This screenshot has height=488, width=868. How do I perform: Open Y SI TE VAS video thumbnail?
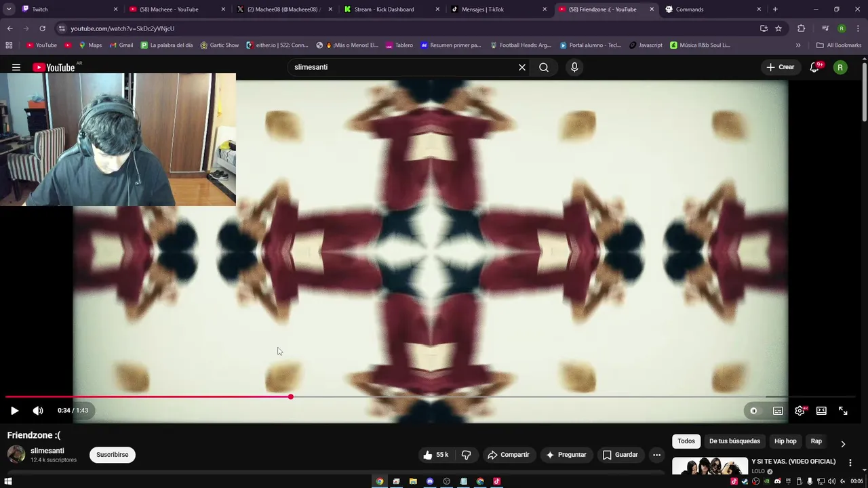point(710,466)
